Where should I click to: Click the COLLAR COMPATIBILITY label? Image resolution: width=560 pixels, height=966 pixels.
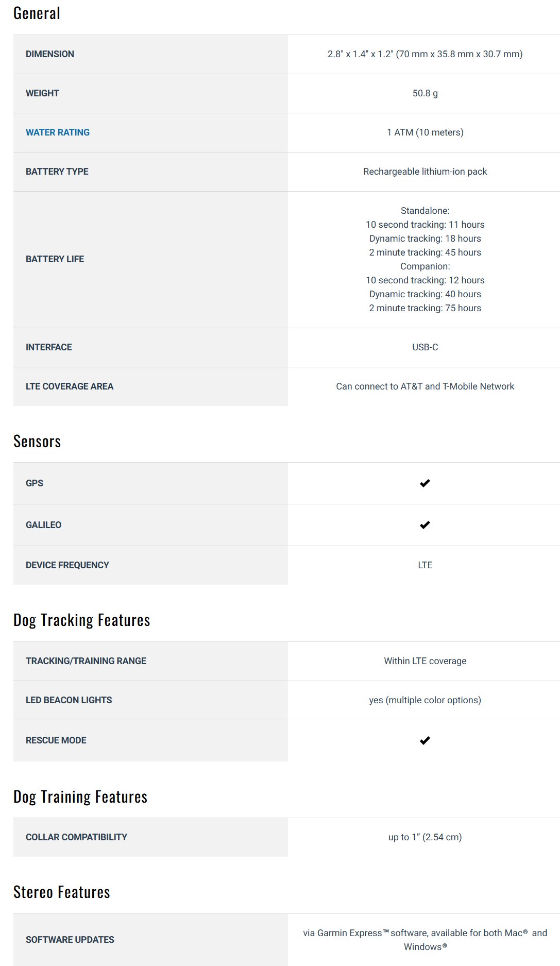pos(76,837)
